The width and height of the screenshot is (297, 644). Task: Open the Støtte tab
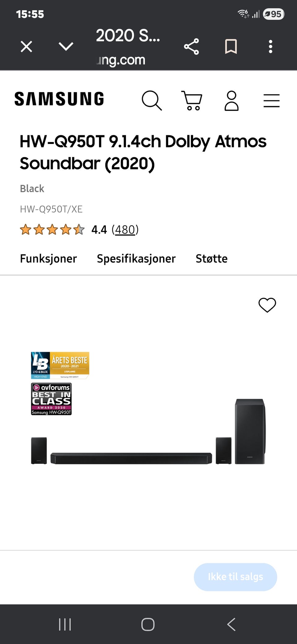click(212, 259)
